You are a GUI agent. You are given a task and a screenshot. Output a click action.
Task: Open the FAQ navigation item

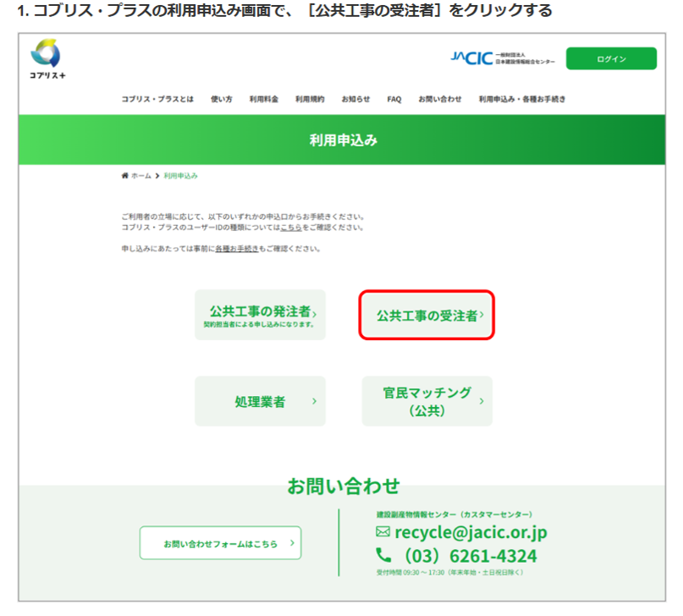394,99
